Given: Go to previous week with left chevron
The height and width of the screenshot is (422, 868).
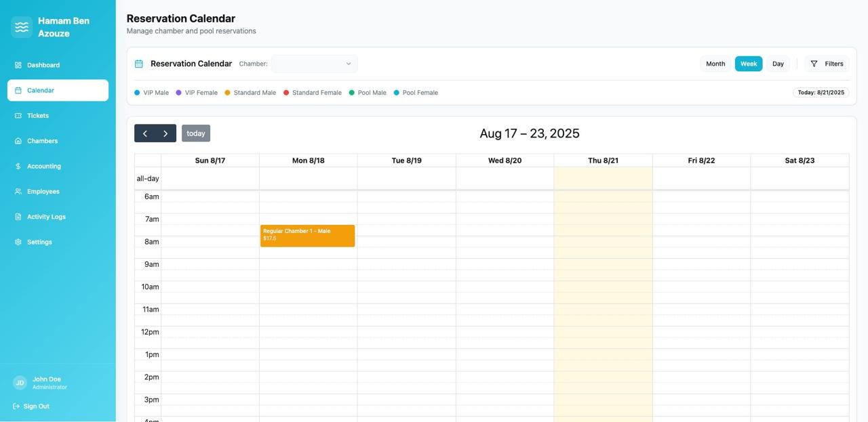Looking at the screenshot, I should coord(145,133).
